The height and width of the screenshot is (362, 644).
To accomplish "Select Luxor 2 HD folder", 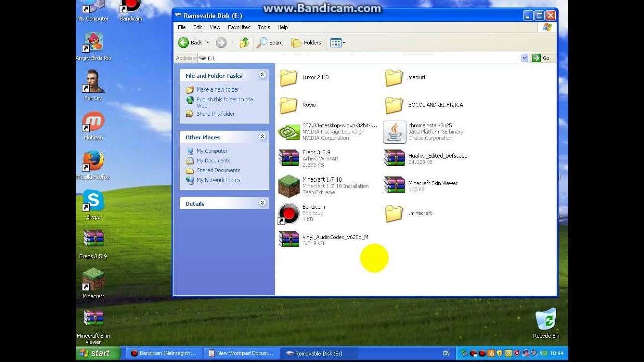I will pyautogui.click(x=304, y=78).
